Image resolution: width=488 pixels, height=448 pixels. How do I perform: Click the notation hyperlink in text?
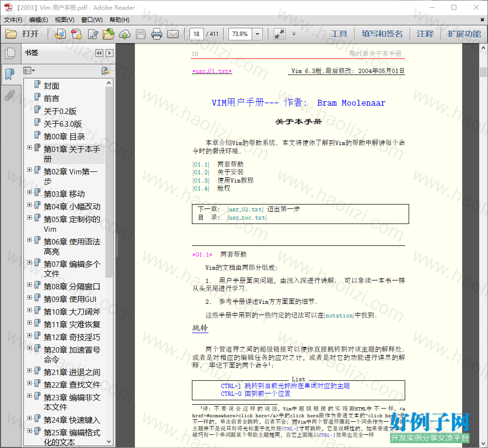pyautogui.click(x=339, y=316)
